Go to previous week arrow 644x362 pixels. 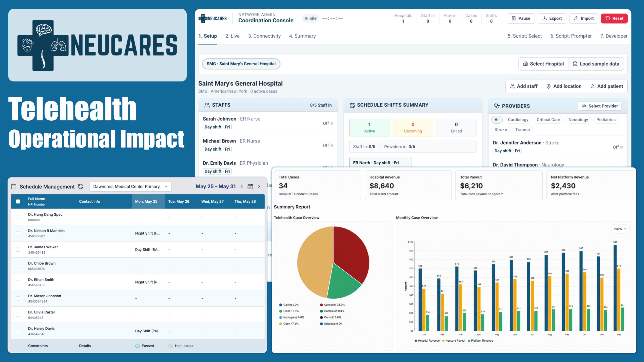(242, 187)
